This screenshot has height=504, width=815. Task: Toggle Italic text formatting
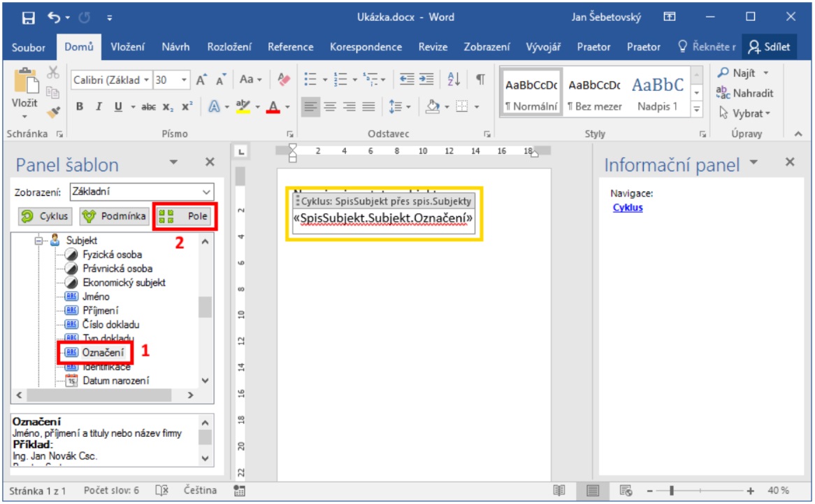pos(99,107)
